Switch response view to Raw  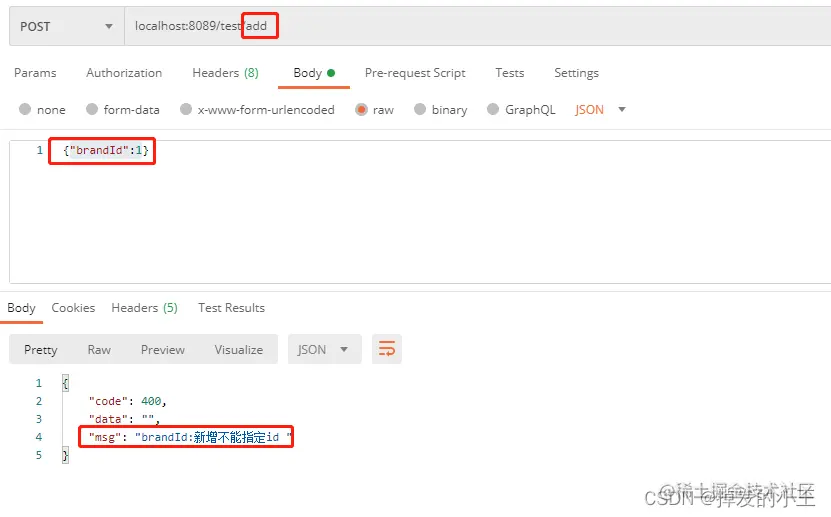99,350
